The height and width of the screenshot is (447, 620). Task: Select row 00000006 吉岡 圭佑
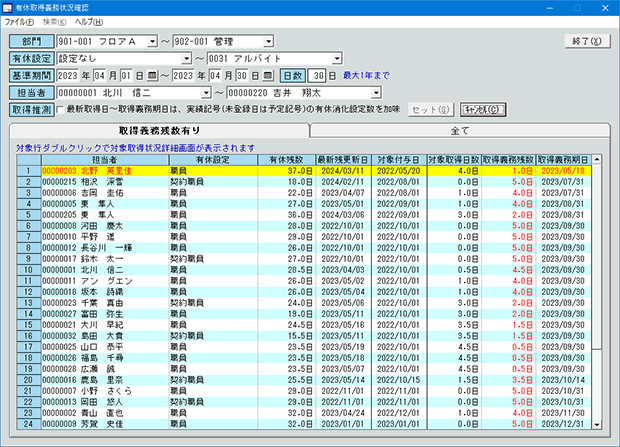304,193
